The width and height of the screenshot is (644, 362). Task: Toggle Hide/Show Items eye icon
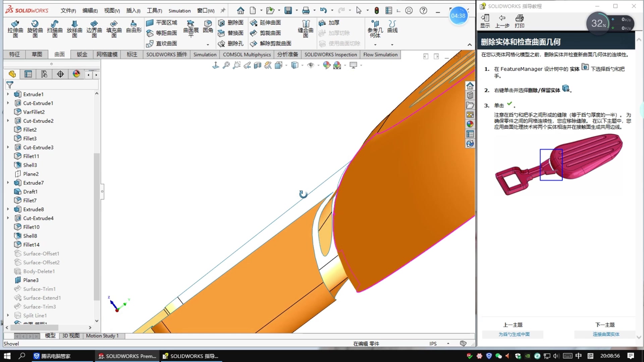coord(311,65)
